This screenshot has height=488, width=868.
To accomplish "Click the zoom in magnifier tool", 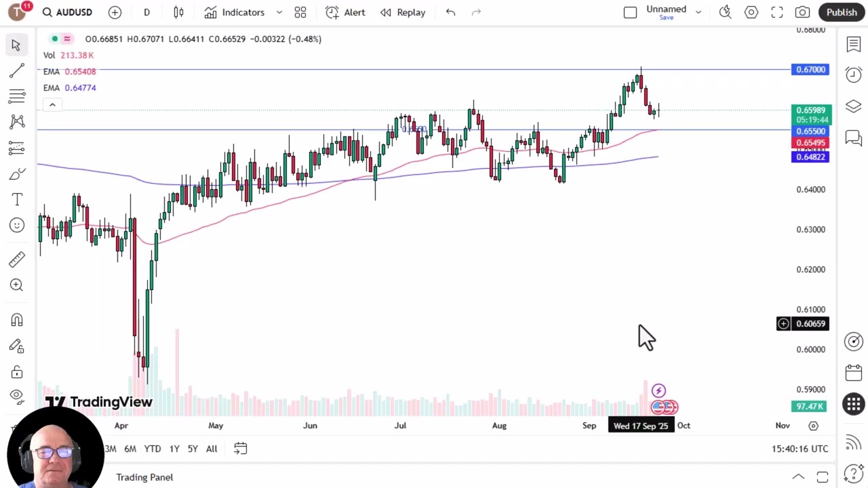I will 17,285.
